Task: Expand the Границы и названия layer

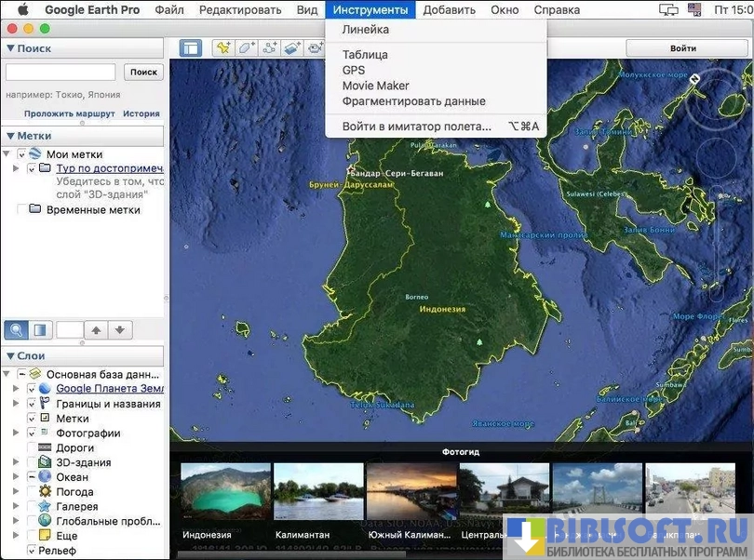Action: tap(16, 404)
